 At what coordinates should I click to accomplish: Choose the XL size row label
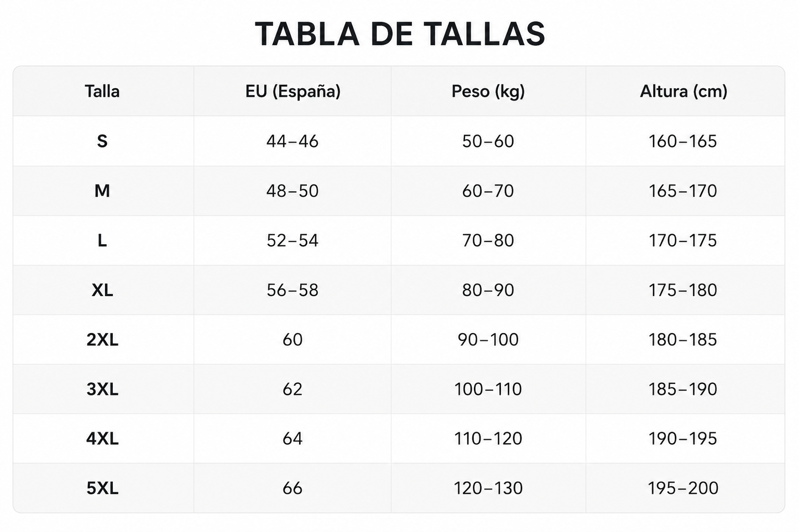point(102,289)
